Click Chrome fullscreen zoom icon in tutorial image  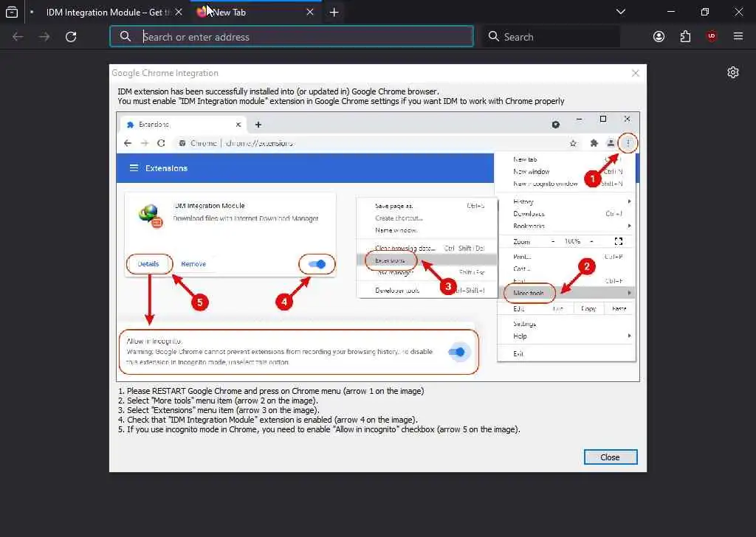(x=619, y=241)
